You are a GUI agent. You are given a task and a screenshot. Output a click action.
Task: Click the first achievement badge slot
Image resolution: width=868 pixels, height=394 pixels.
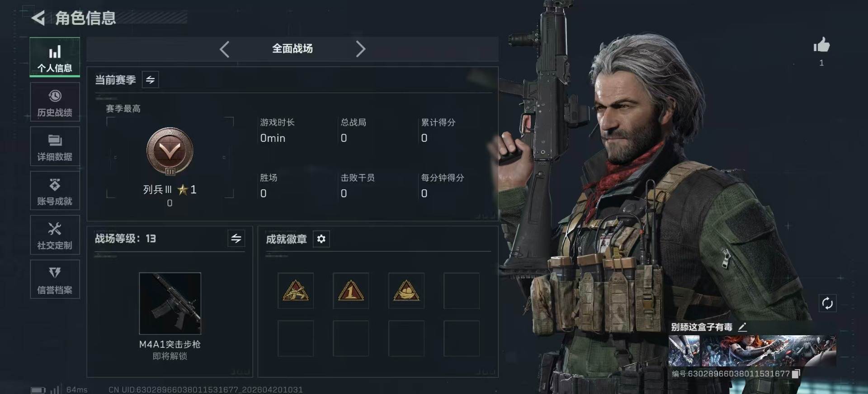click(x=296, y=291)
